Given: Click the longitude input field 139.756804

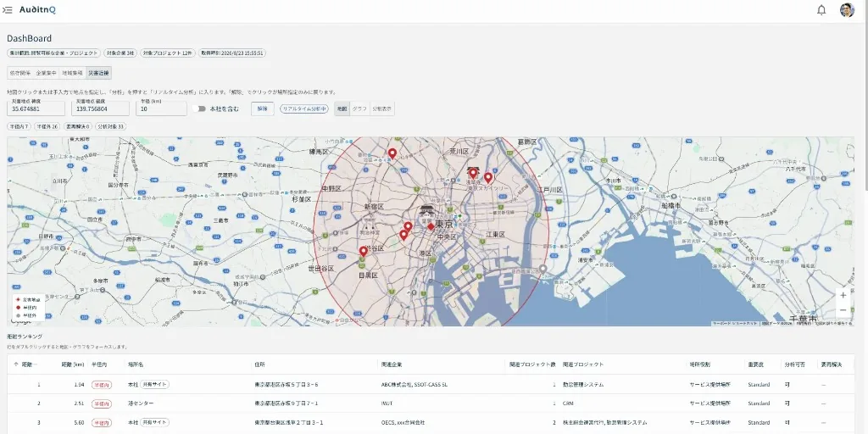Looking at the screenshot, I should coord(100,108).
